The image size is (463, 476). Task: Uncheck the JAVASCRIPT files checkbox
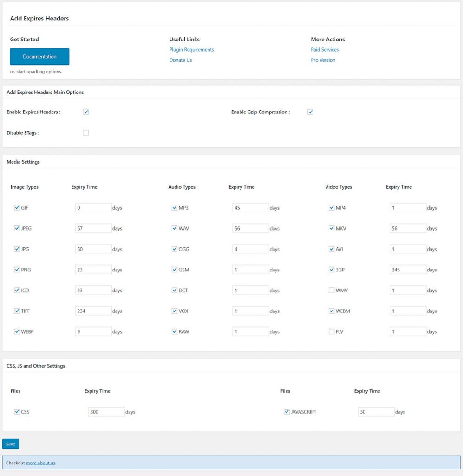pos(287,412)
